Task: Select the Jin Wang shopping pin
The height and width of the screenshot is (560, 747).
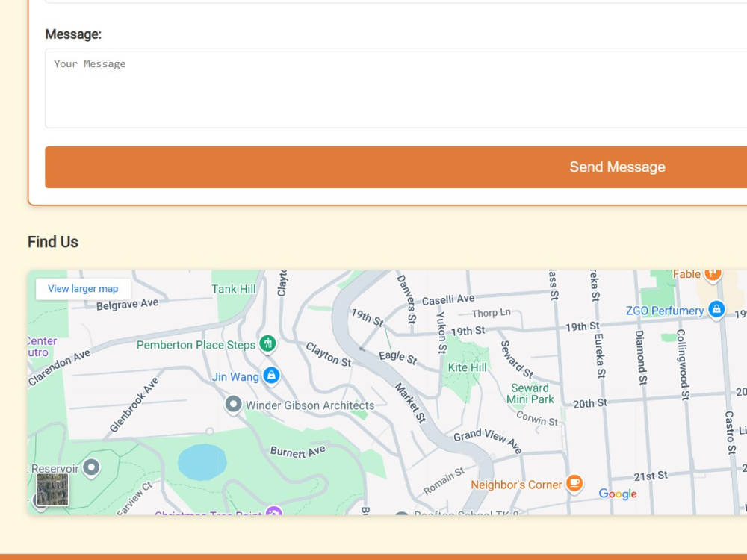Action: [x=271, y=376]
